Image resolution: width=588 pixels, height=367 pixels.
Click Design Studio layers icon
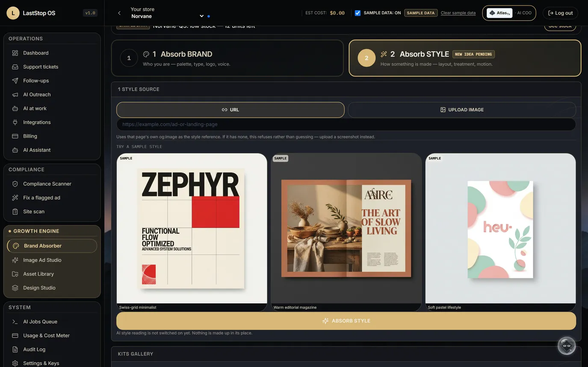(15, 288)
